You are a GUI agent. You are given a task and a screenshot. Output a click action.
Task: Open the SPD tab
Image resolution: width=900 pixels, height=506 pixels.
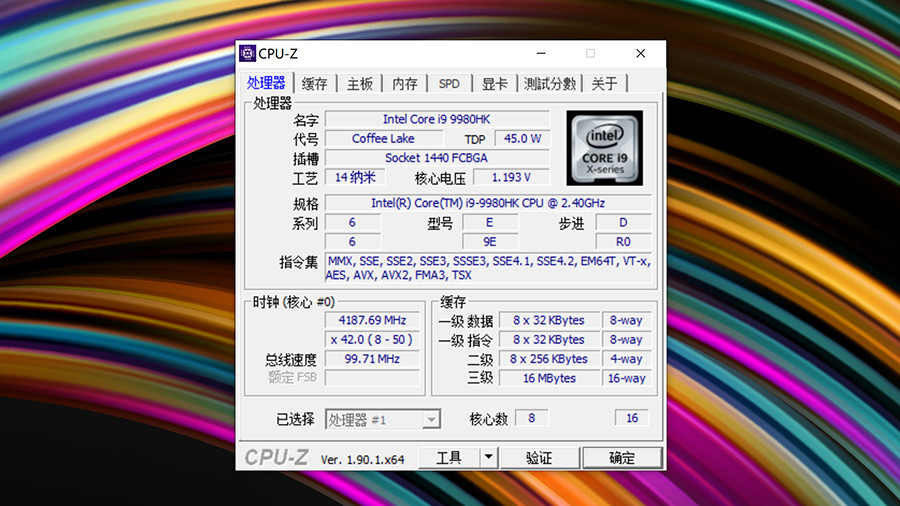[449, 84]
